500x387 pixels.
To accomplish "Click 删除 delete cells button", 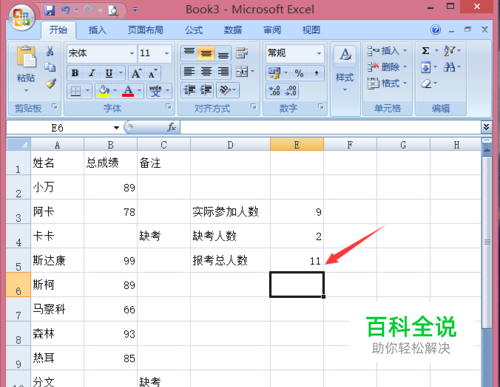I will [387, 67].
